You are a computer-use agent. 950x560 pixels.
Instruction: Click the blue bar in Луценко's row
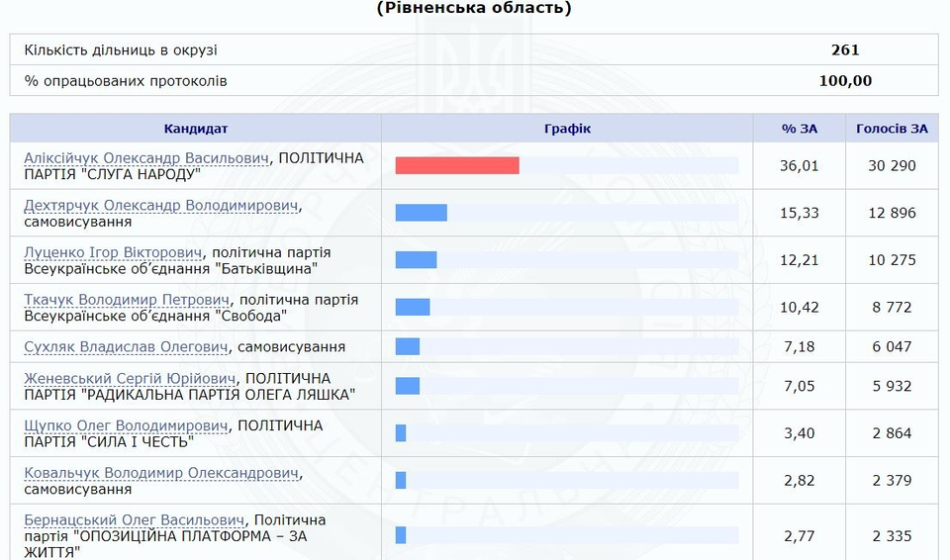point(416,260)
